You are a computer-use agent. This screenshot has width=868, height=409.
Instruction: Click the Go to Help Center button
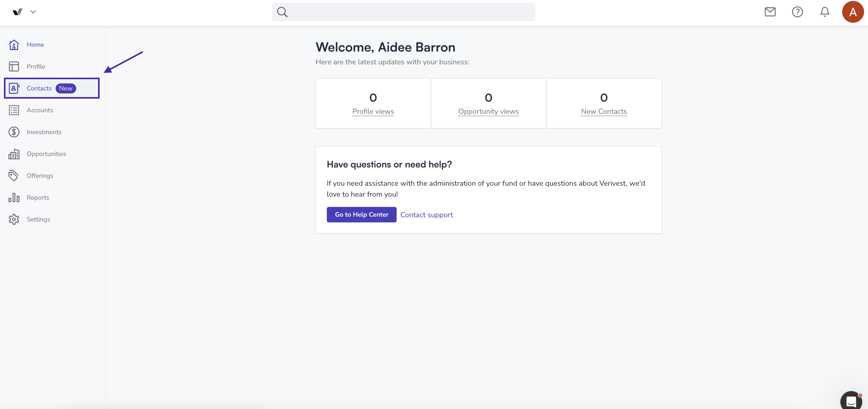(x=361, y=215)
